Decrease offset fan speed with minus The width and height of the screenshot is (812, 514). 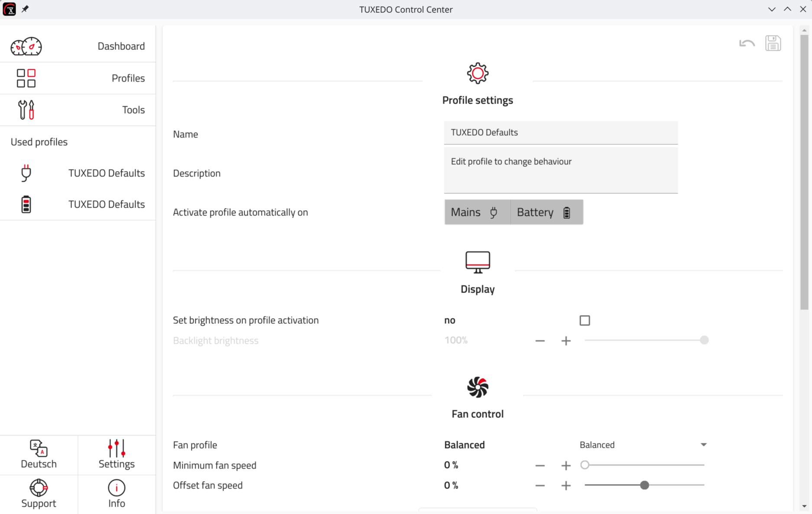click(540, 485)
